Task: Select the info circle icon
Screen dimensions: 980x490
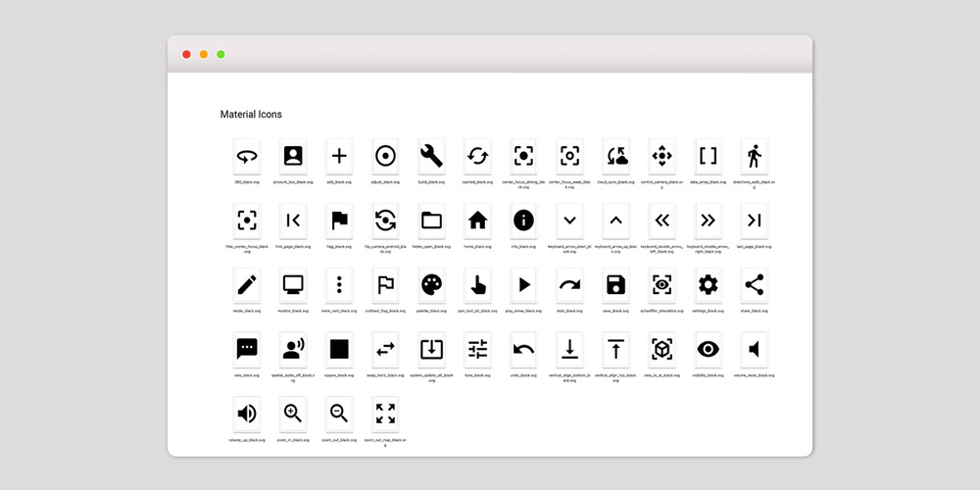Action: coord(523,220)
